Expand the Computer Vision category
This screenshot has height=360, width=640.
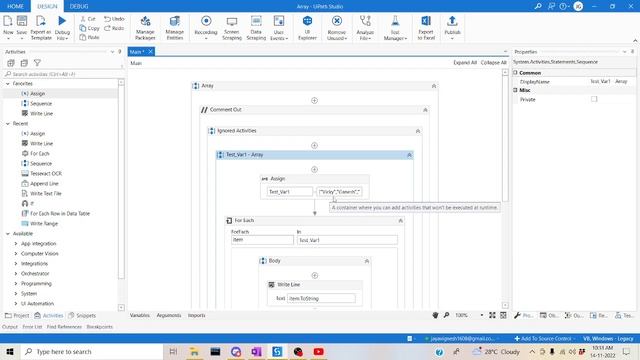click(16, 253)
